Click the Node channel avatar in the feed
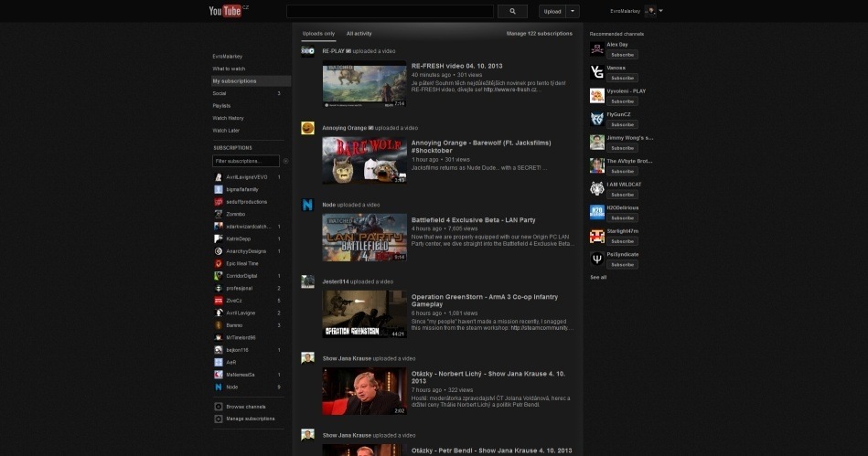This screenshot has width=868, height=456. coord(308,205)
